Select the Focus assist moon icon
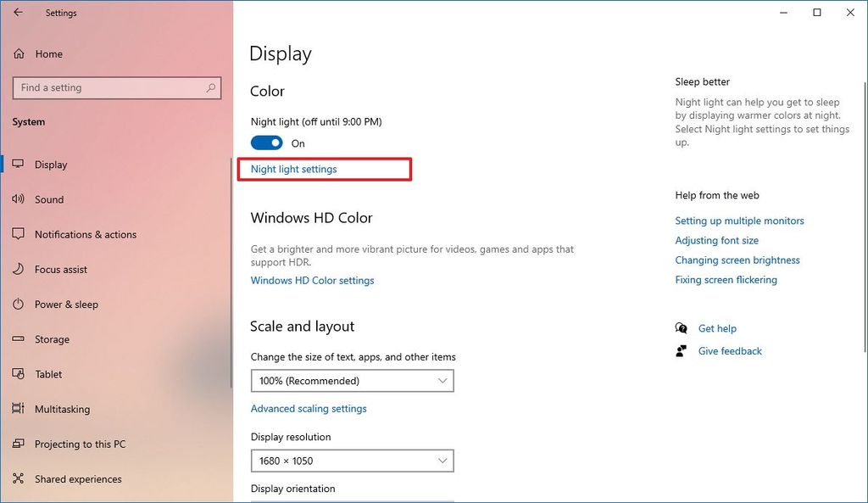Screen dimensions: 868x503 (18, 269)
